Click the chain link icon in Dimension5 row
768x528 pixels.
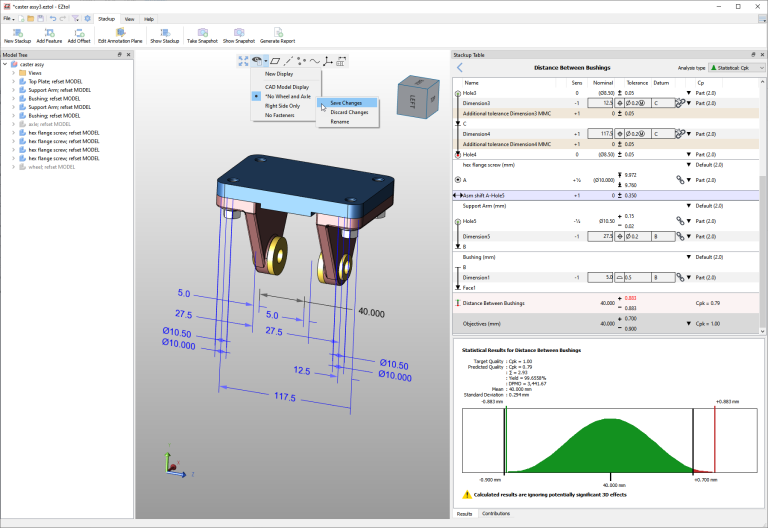pos(680,237)
